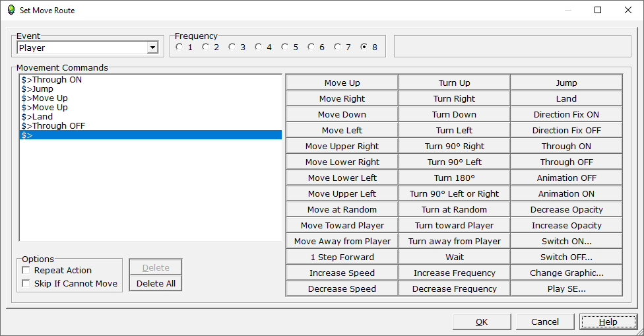Add Turn toward Player command
The width and height of the screenshot is (644, 336).
454,225
